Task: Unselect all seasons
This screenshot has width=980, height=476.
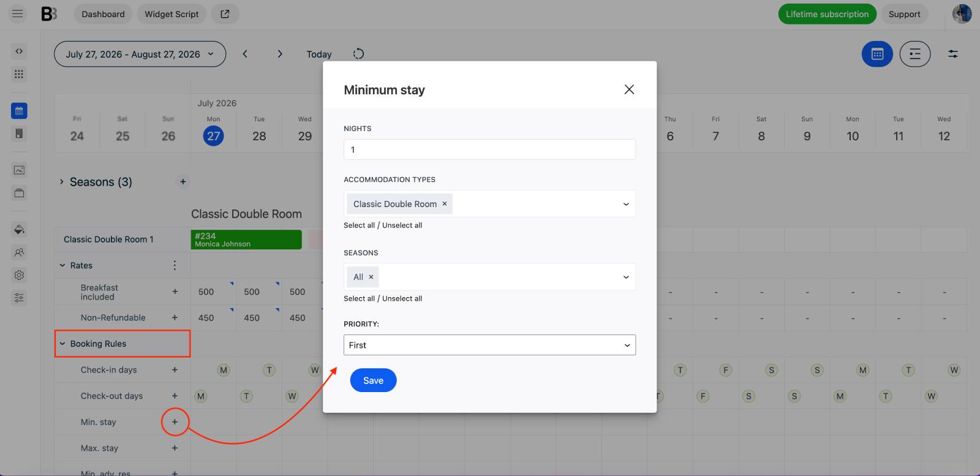Action: pyautogui.click(x=402, y=299)
